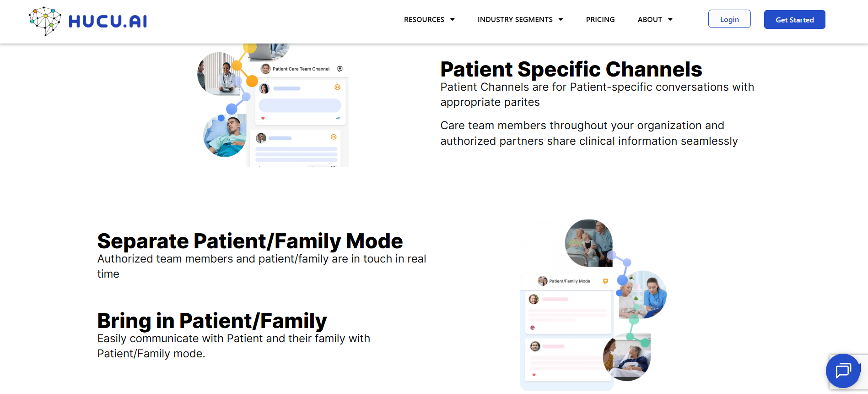Open the live chat widget icon

tap(843, 371)
